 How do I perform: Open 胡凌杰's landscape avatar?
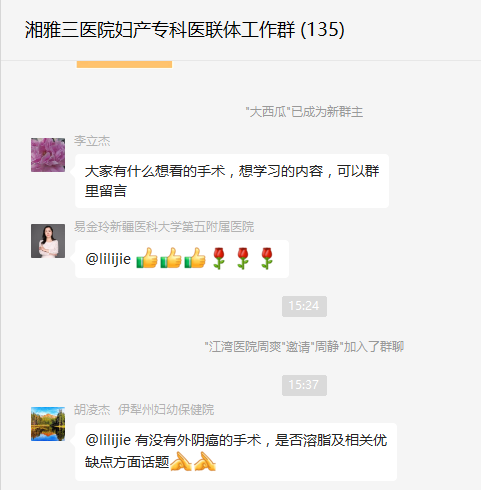pos(48,424)
